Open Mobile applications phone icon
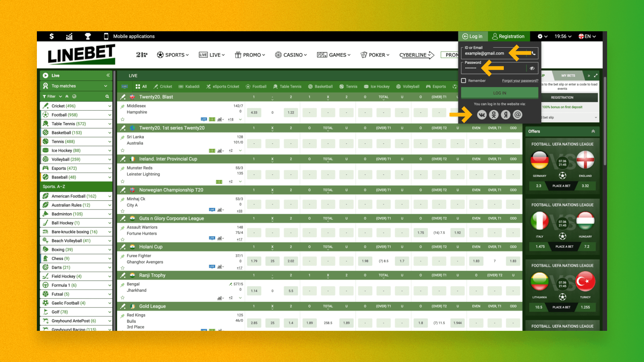 pyautogui.click(x=106, y=36)
